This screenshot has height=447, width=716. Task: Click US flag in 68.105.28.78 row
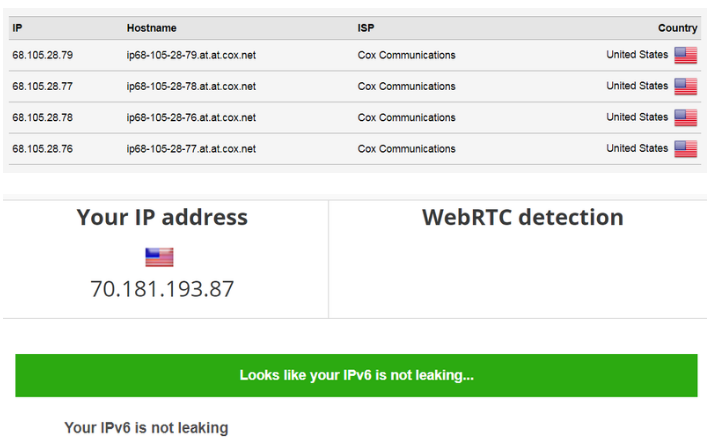point(685,118)
